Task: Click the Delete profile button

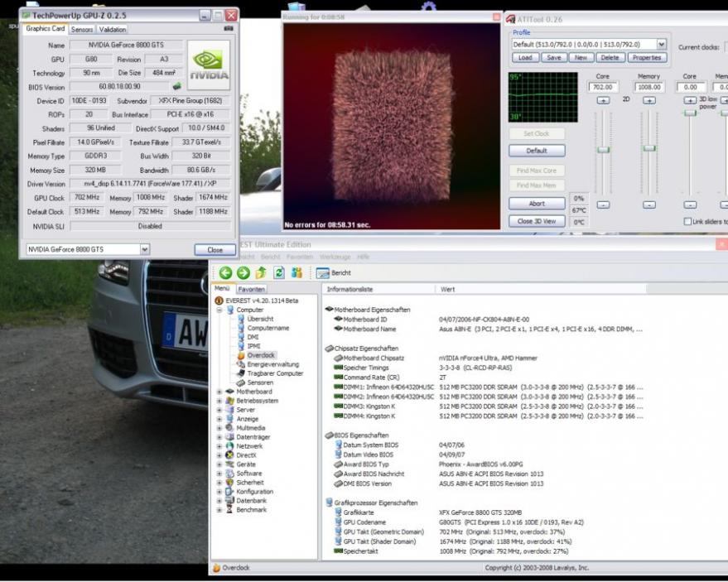Action: (x=610, y=58)
